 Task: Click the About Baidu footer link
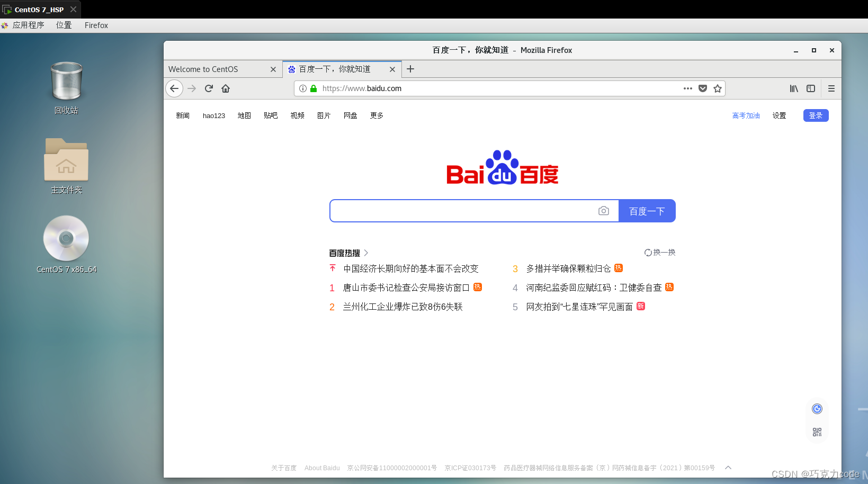[x=322, y=468]
